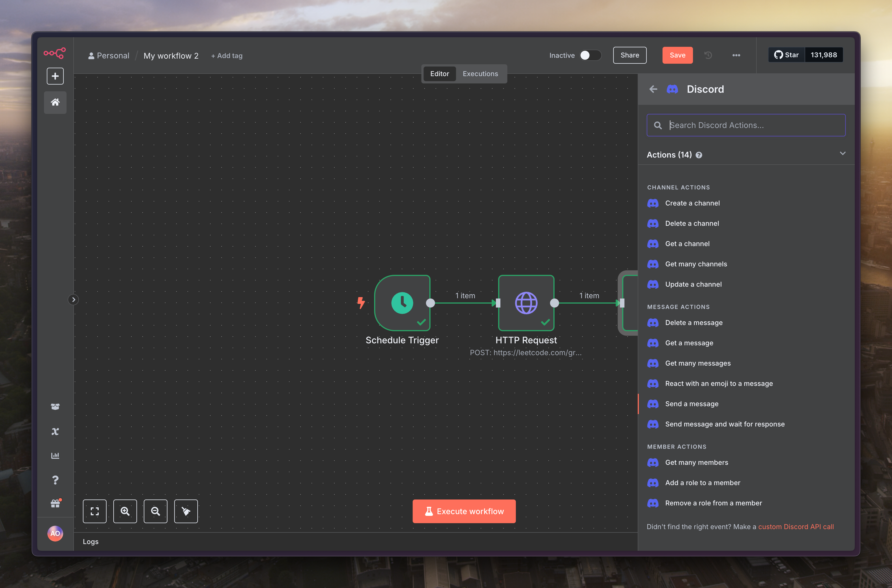Open the three-dot workflow options menu
Viewport: 892px width, 588px height.
tap(736, 55)
